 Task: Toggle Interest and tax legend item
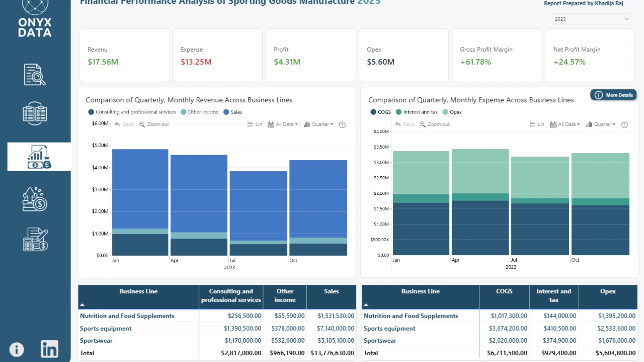pos(417,112)
